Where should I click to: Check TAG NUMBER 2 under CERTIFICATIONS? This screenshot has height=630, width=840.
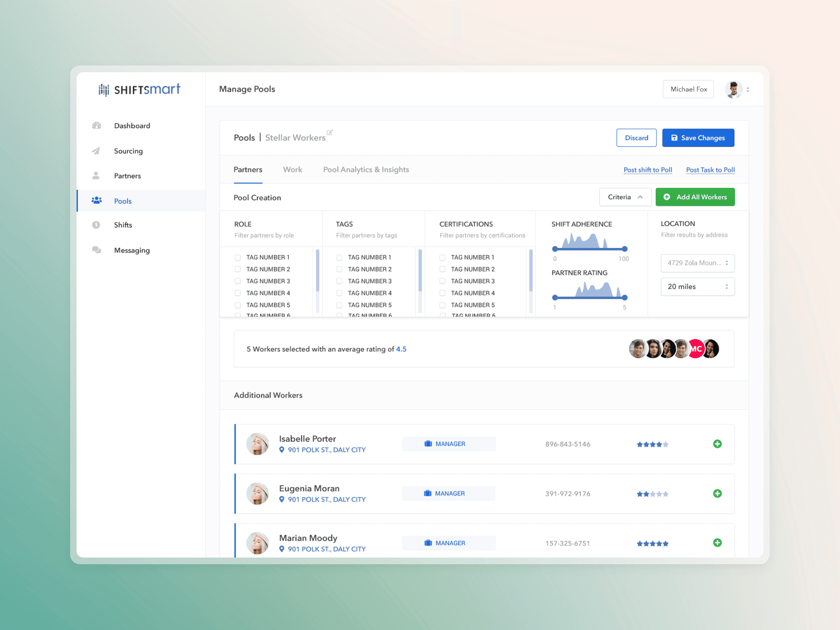pos(442,269)
